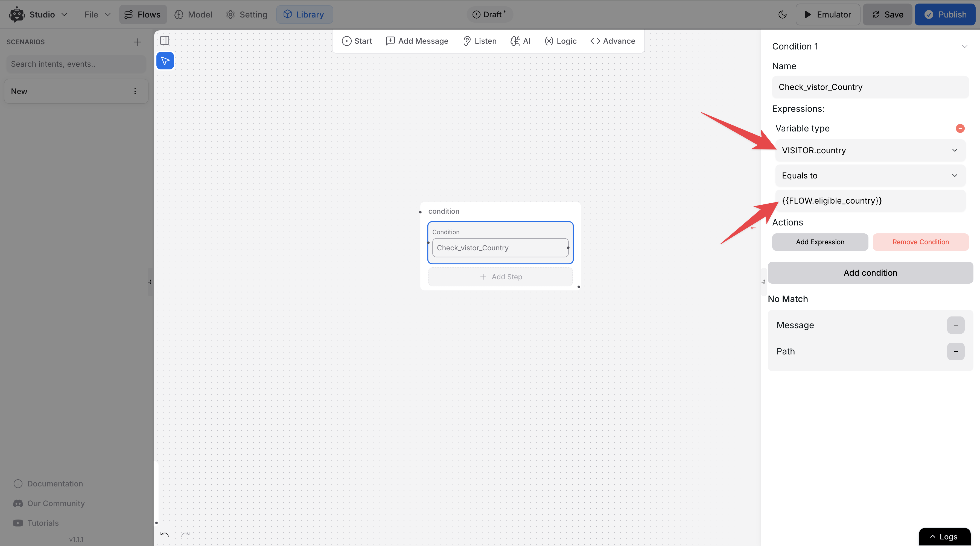
Task: Toggle dark mode moon icon
Action: point(782,14)
